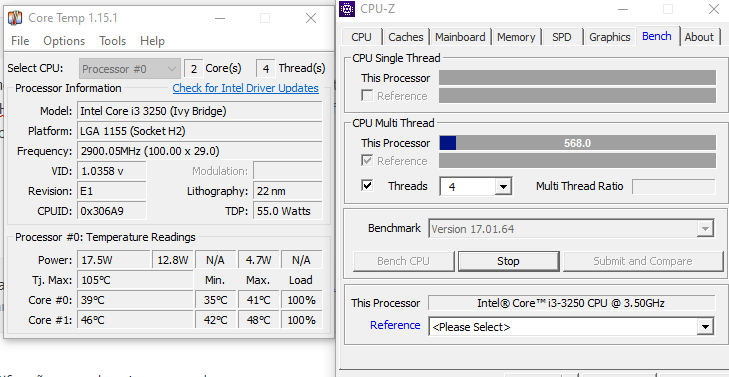Click the blue Reference label link
729x377 pixels.
coord(395,325)
